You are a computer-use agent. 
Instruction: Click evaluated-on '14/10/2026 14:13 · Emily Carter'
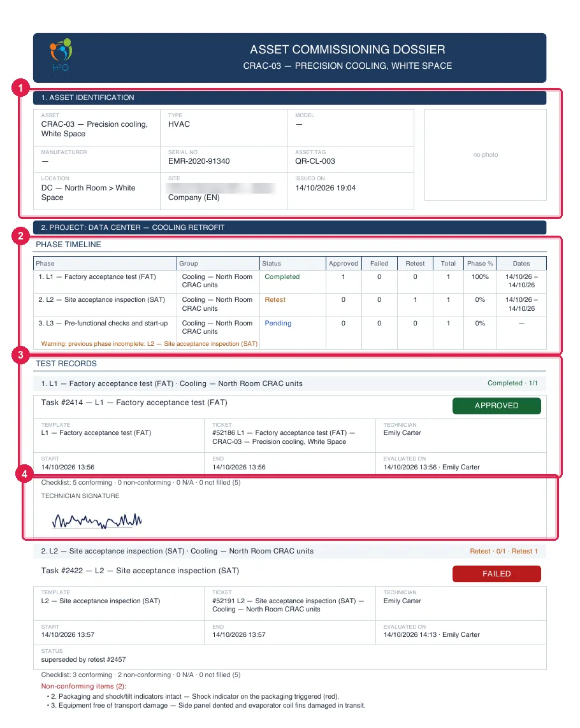coord(431,634)
